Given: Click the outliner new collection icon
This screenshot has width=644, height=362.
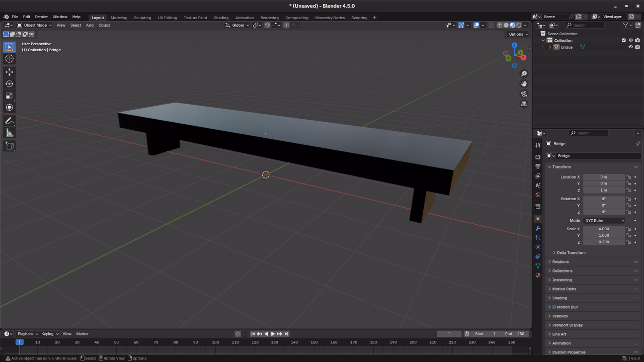Looking at the screenshot, I should [x=638, y=25].
